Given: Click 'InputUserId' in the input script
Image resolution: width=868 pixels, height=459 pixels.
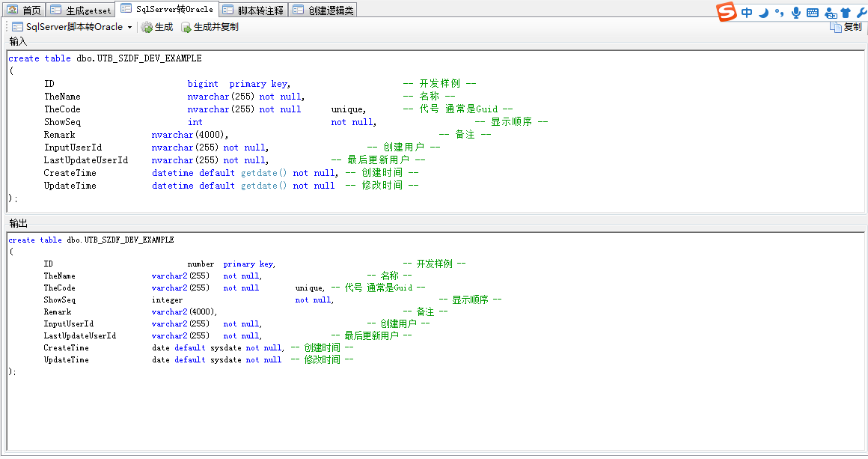Looking at the screenshot, I should (73, 148).
